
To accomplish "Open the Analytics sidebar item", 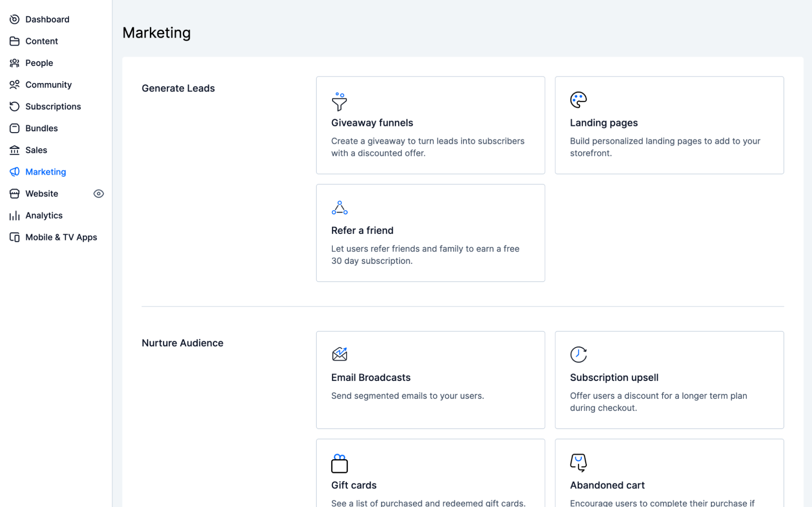I will [44, 216].
